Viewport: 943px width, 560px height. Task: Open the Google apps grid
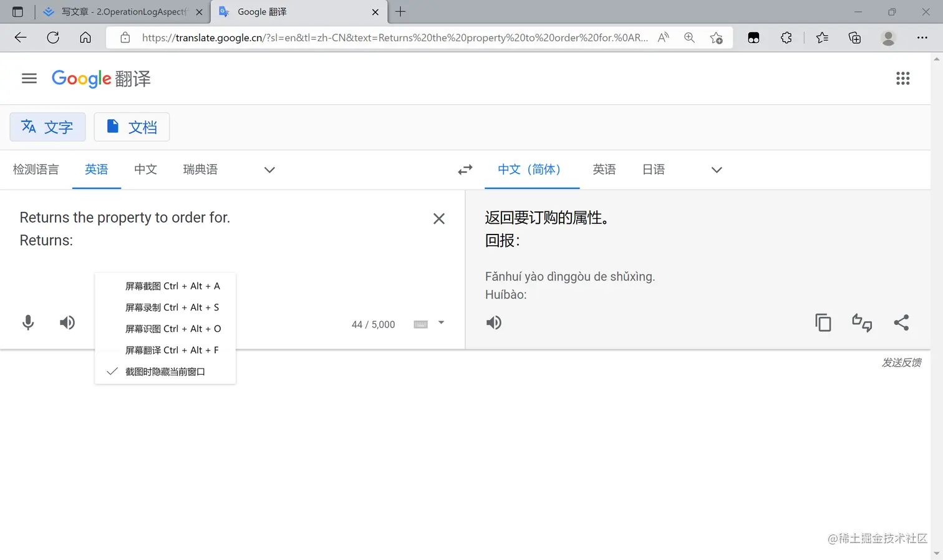click(x=902, y=79)
